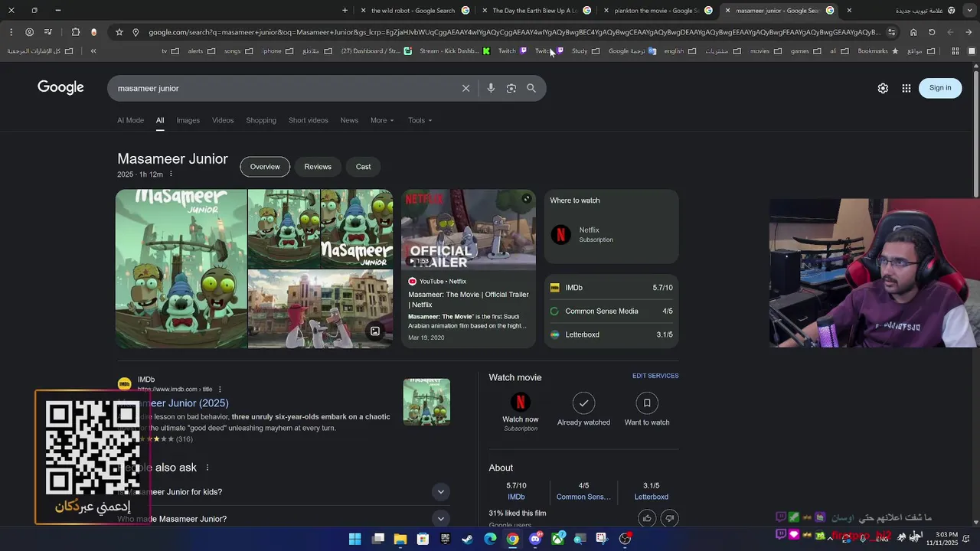The image size is (980, 551).
Task: View site information icon in address bar
Action: click(891, 32)
